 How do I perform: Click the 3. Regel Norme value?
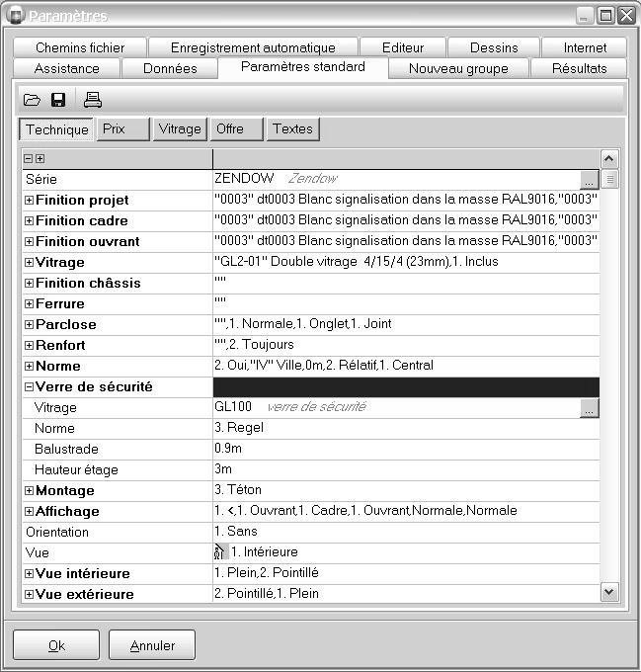(x=406, y=428)
